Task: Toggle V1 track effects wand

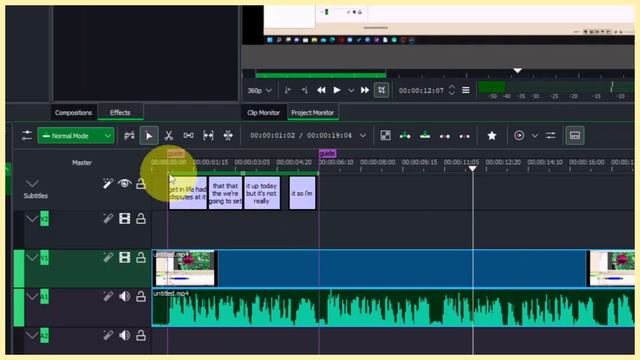Action: tap(108, 258)
